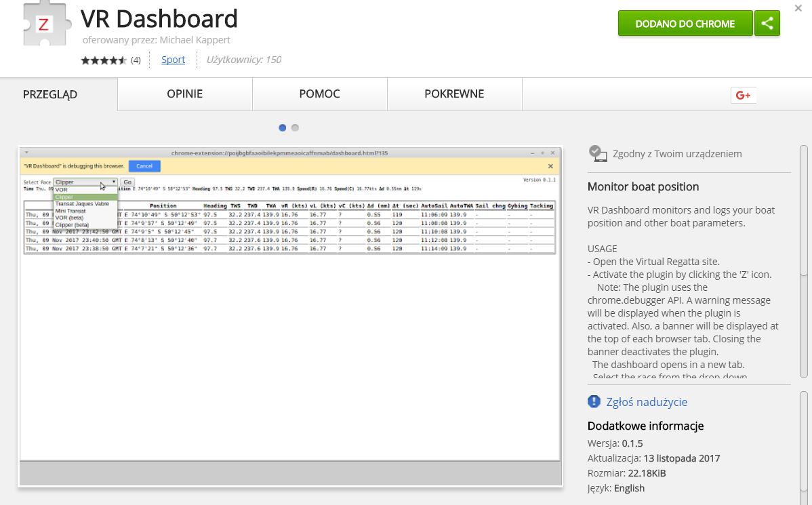Image resolution: width=812 pixels, height=505 pixels.
Task: Click the device compatibility checkmark icon
Action: 598,154
